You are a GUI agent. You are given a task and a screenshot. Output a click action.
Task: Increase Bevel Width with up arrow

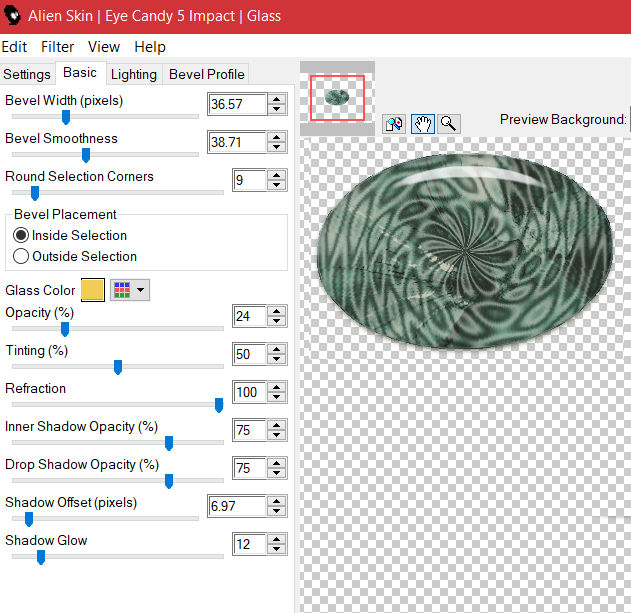tap(277, 99)
